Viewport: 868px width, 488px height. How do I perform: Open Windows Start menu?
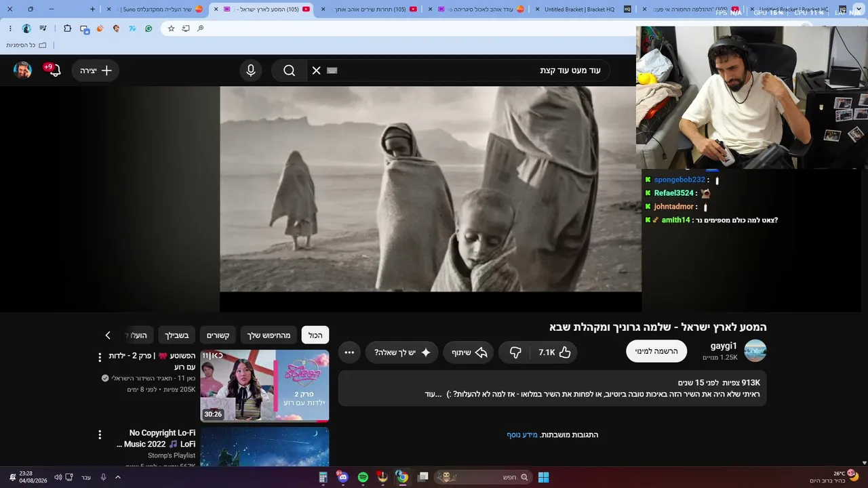543,477
